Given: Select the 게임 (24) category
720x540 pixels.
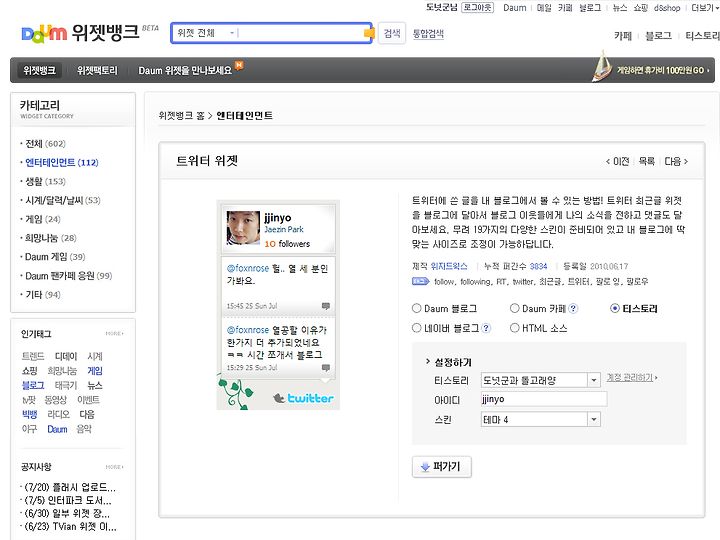Looking at the screenshot, I should click(43, 219).
